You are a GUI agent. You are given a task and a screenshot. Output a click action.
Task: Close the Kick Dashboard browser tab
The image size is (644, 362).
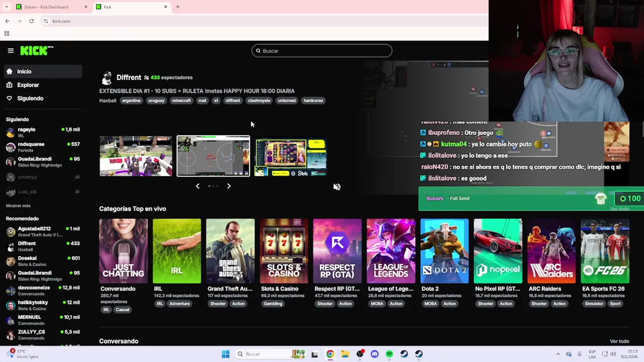[x=86, y=7]
